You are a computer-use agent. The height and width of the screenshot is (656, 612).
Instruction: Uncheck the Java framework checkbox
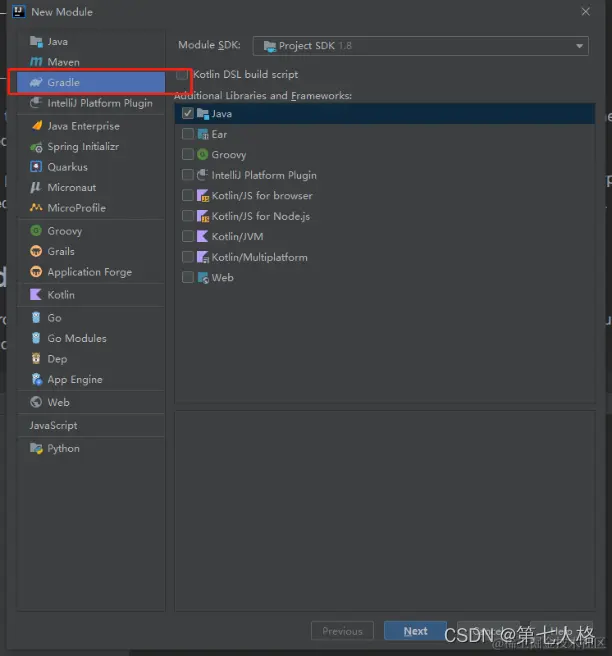[188, 113]
